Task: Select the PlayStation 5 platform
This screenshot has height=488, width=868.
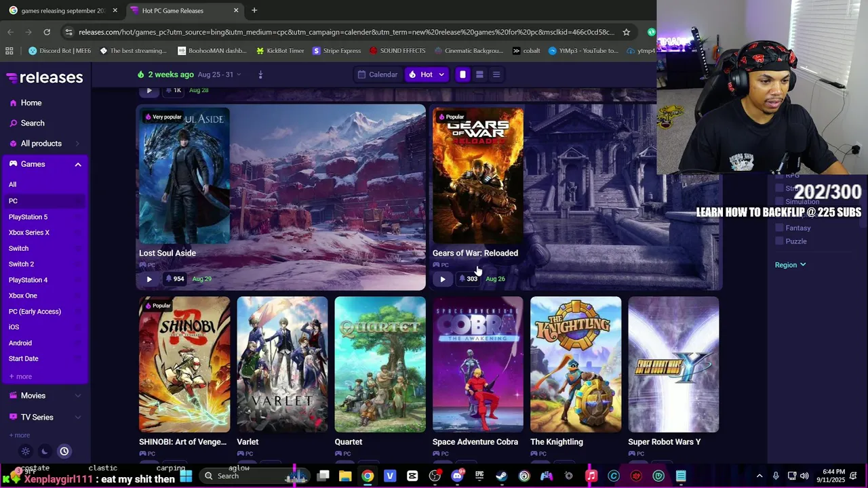Action: coord(28,217)
